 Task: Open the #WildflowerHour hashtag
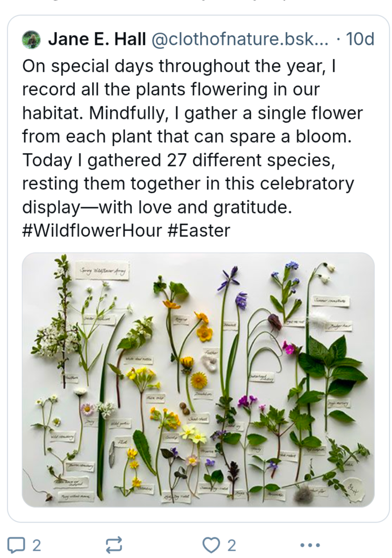pyautogui.click(x=92, y=231)
